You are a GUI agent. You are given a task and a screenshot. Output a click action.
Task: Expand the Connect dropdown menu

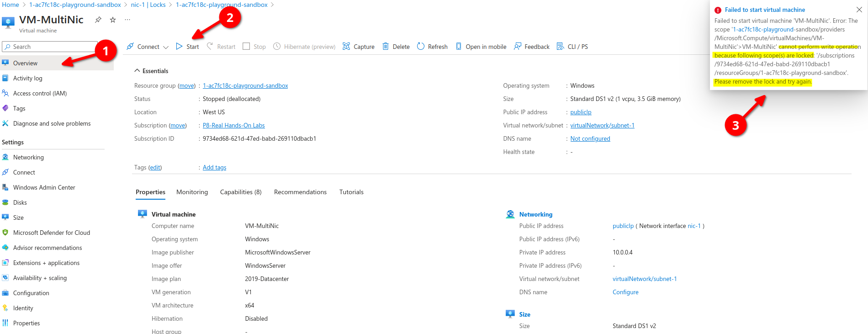[166, 47]
